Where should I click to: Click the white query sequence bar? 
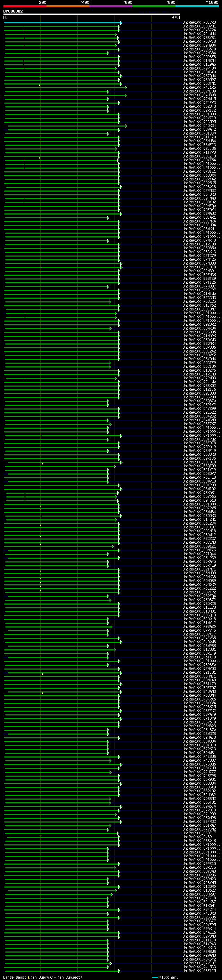92,15
